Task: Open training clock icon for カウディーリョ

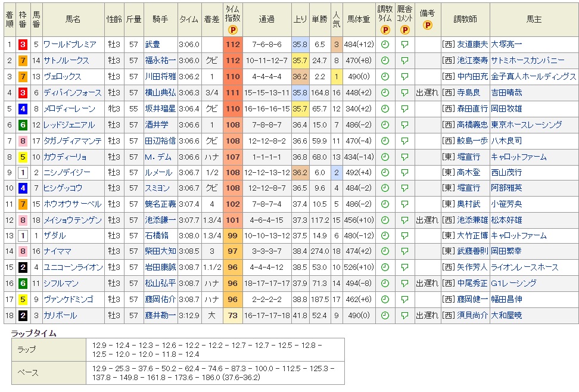Action: click(385, 157)
